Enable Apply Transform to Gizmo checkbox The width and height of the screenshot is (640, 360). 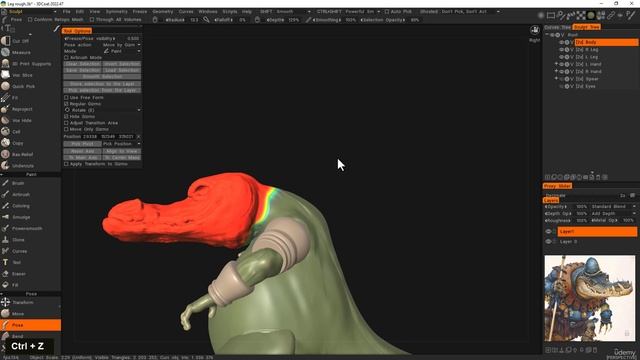pyautogui.click(x=66, y=164)
